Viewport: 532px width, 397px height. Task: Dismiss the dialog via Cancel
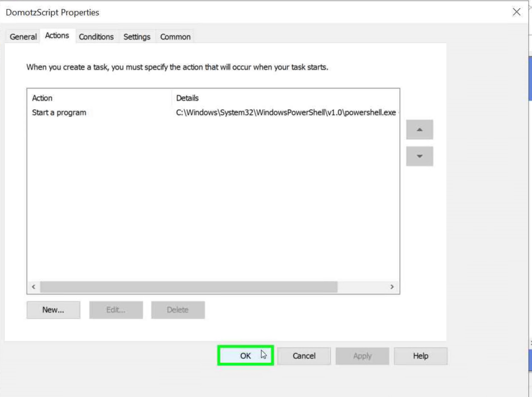click(304, 356)
